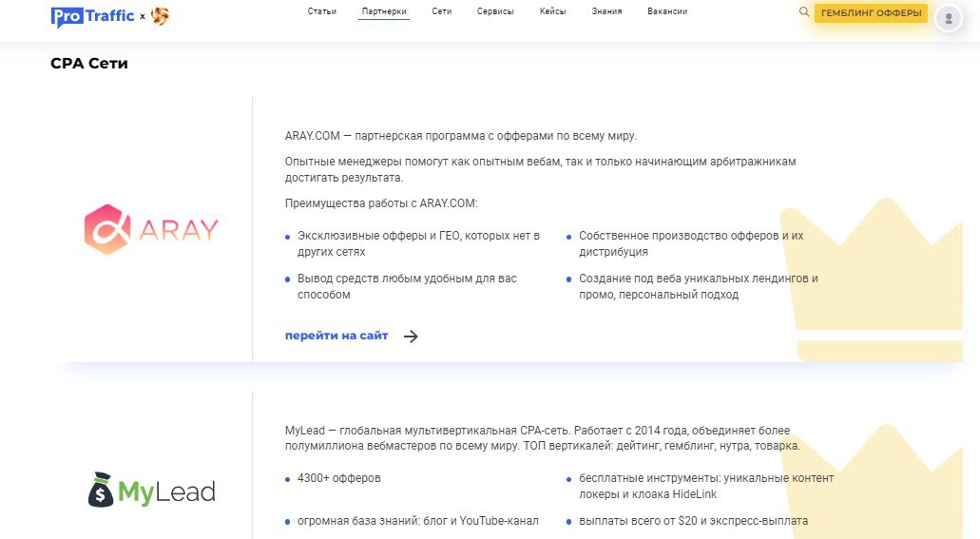Open the Кейсы menu item
The image size is (980, 539).
[x=552, y=11]
